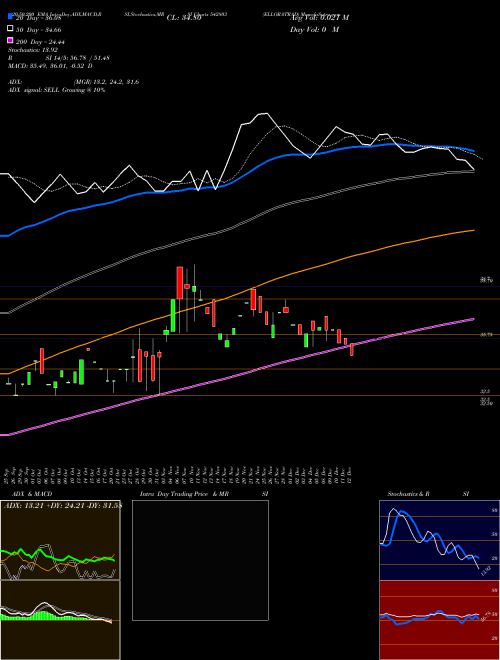Click the tallest red candlestick at the price peak
The image size is (500, 660).
pos(180,283)
